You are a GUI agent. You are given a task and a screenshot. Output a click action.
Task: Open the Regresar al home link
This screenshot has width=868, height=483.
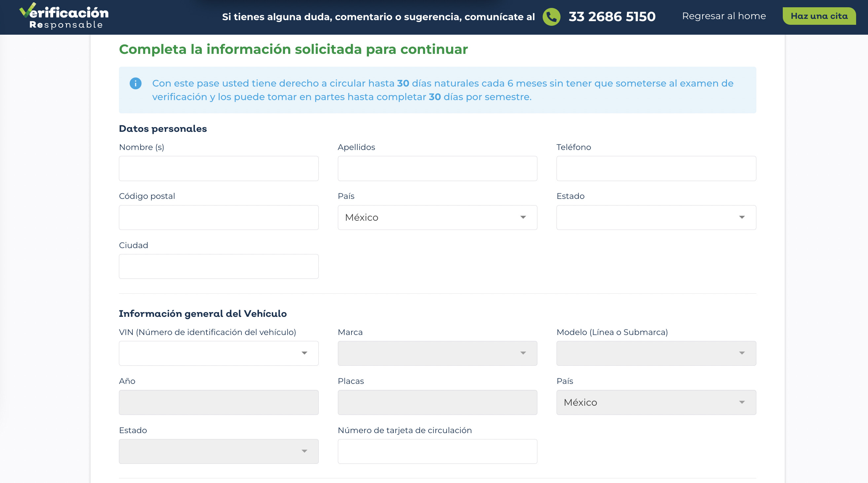[724, 16]
